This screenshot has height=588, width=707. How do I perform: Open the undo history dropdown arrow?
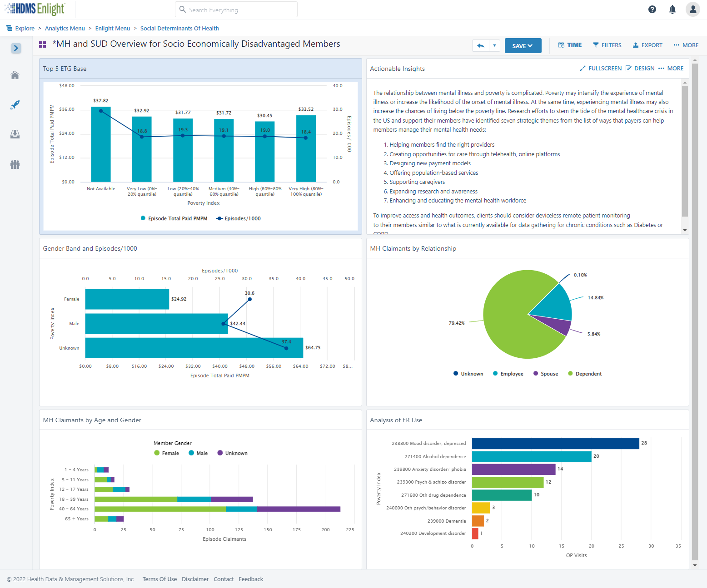coord(494,45)
